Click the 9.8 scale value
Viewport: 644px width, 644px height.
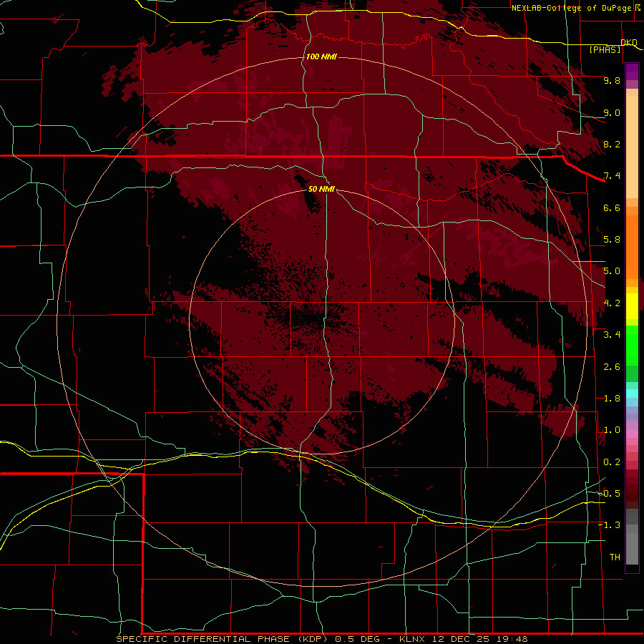coord(612,80)
